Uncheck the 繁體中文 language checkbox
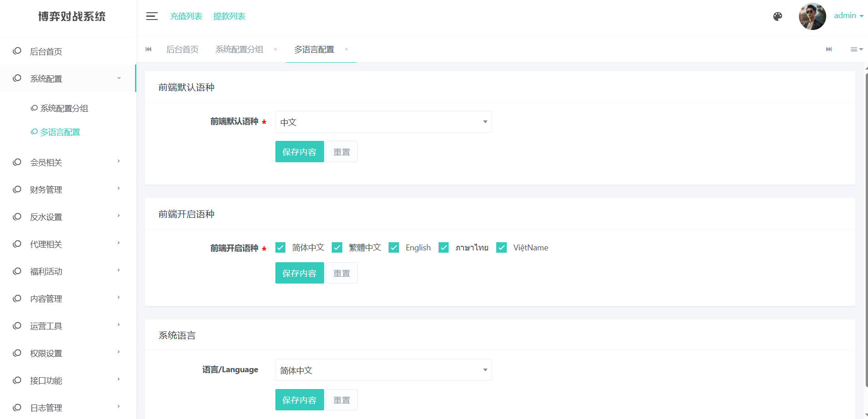 tap(337, 247)
